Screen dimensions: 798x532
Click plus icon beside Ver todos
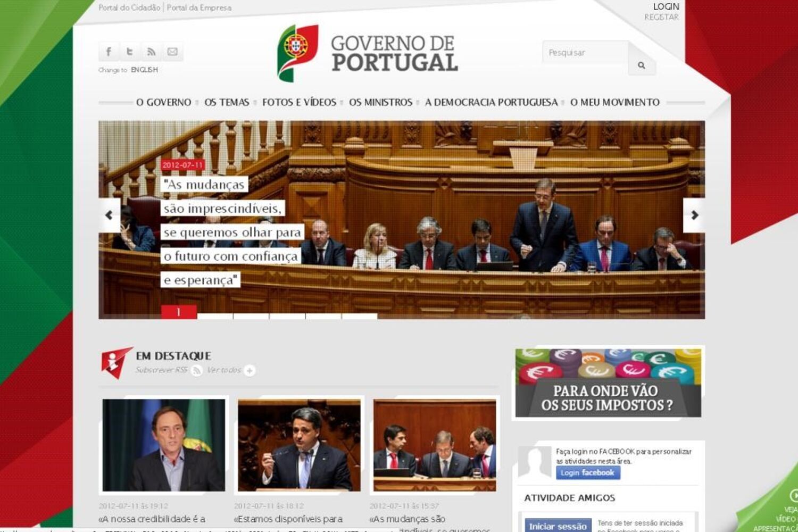(x=250, y=370)
